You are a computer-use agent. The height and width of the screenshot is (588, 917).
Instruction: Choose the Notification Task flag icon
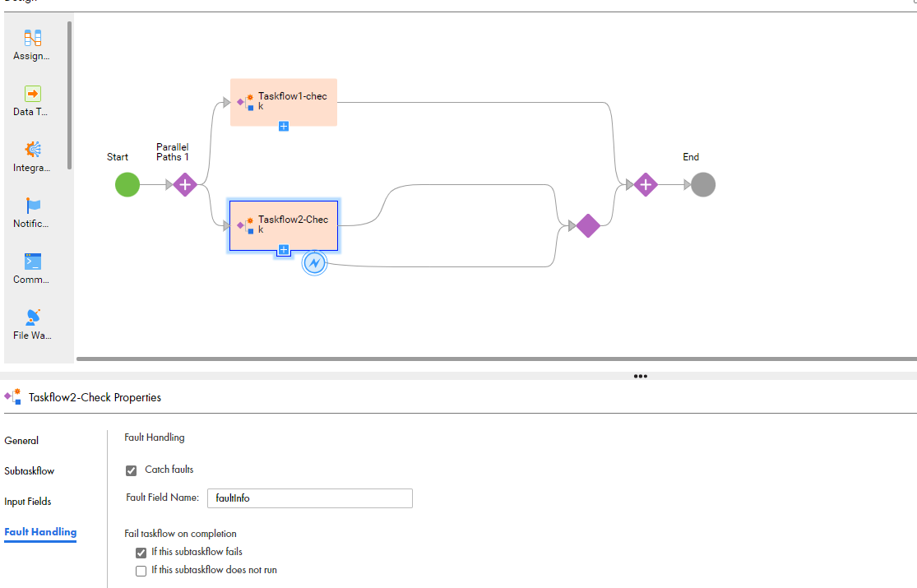tap(33, 206)
